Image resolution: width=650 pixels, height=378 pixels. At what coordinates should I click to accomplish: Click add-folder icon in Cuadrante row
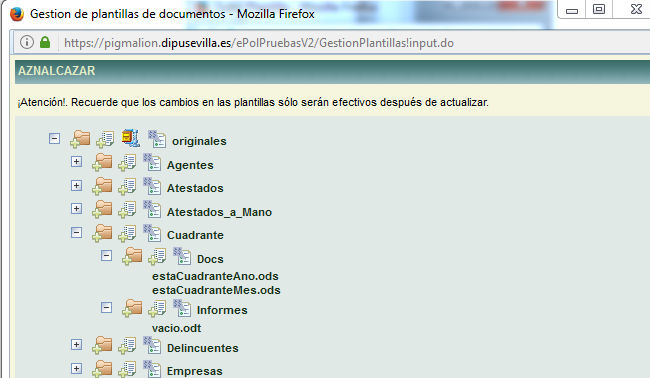coord(102,233)
